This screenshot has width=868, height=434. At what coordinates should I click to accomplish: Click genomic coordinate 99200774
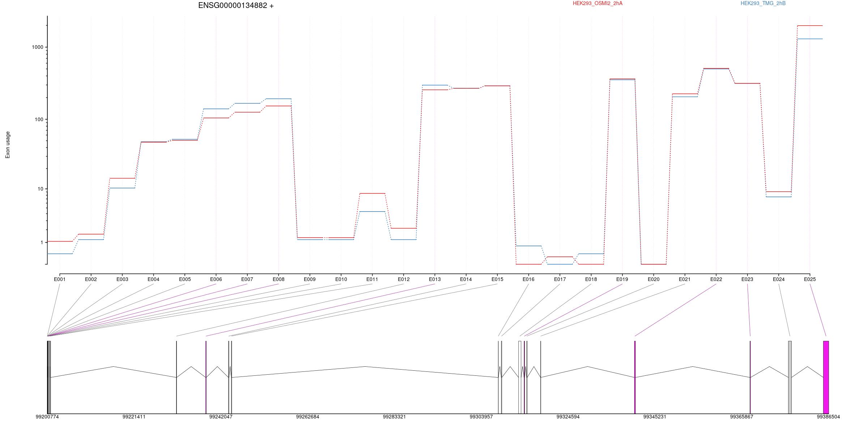point(47,417)
